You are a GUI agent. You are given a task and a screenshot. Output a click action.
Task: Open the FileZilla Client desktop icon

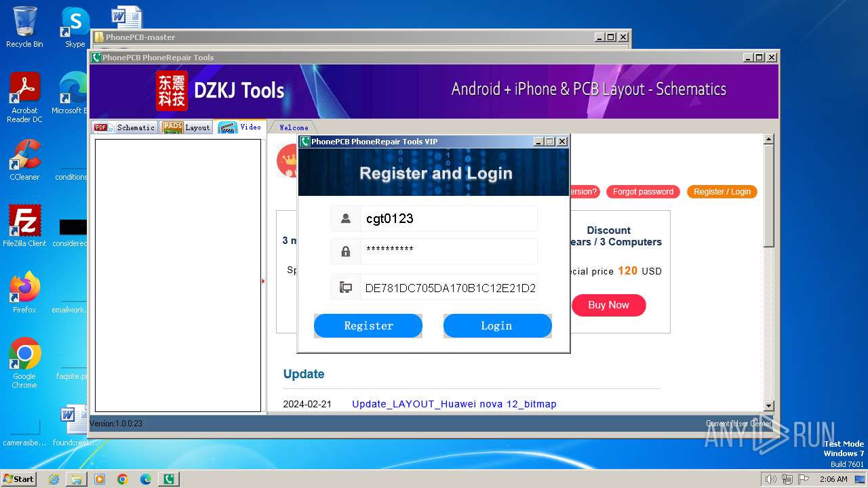click(x=24, y=226)
